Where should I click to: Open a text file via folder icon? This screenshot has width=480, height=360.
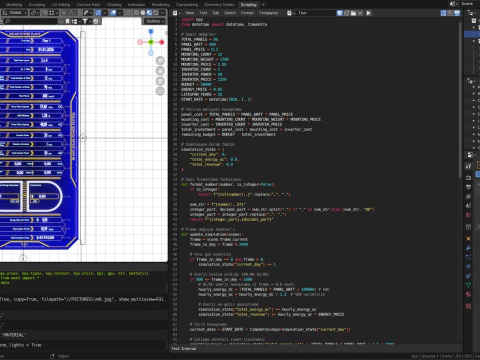(353, 13)
